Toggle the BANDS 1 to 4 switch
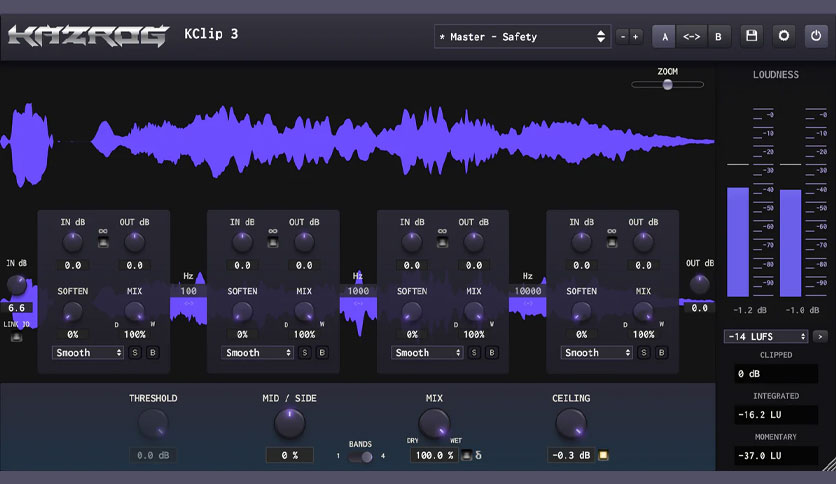 pos(361,457)
